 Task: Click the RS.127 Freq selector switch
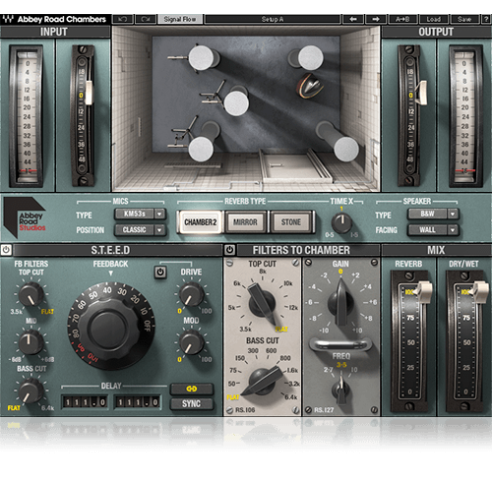point(341,389)
